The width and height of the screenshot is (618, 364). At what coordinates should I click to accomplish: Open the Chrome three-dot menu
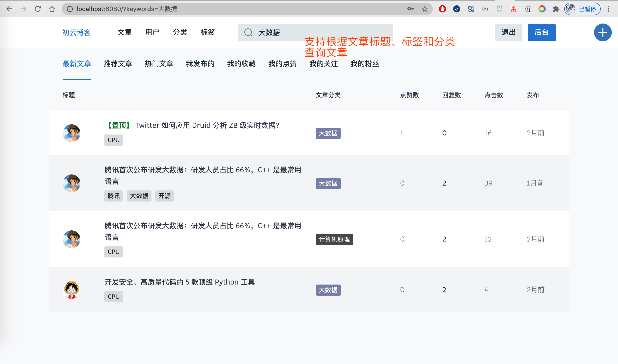pos(608,9)
